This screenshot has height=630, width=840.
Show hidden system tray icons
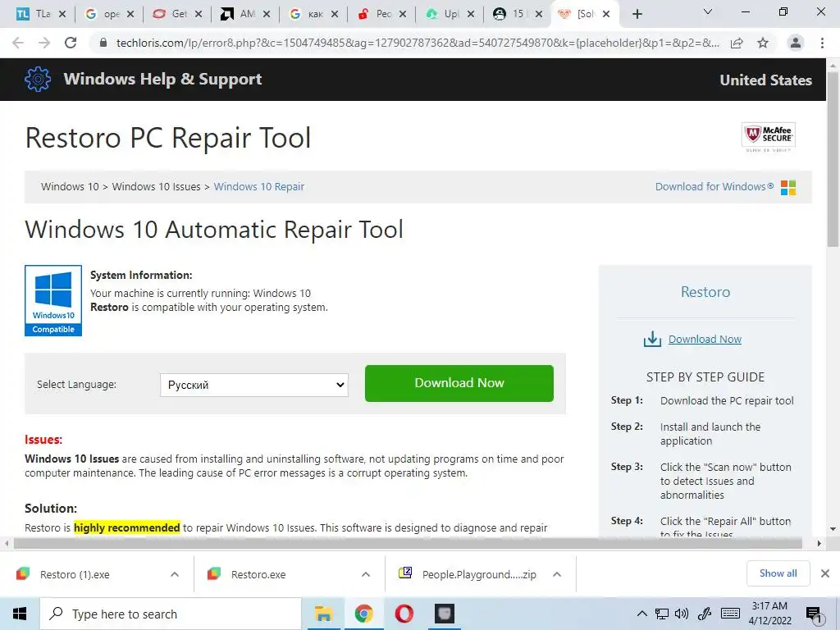click(641, 614)
